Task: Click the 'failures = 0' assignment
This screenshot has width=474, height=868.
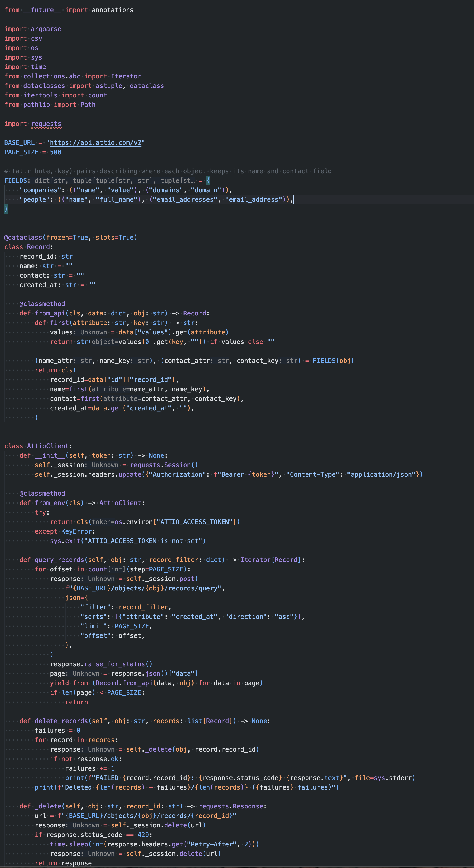Action: pyautogui.click(x=57, y=730)
